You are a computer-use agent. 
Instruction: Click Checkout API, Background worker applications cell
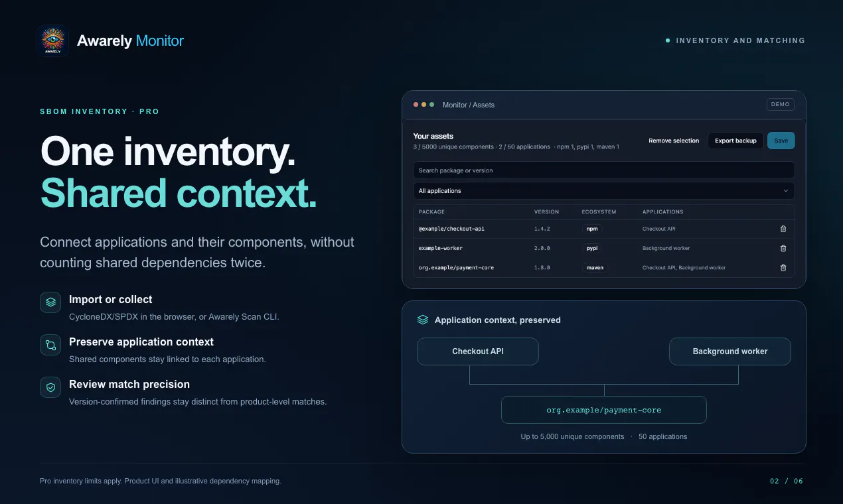click(x=684, y=268)
